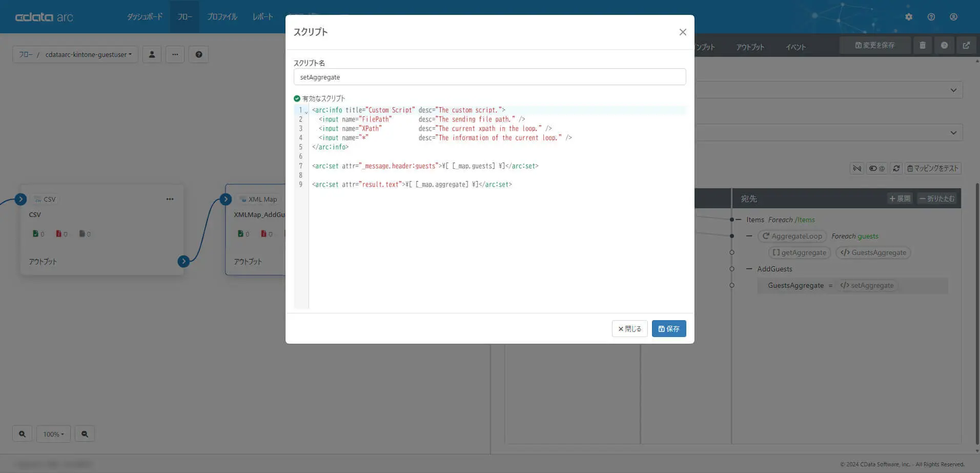The image size is (980, 473).
Task: Click the unlinked mapping icon button in mapping toolbar
Action: pos(856,168)
